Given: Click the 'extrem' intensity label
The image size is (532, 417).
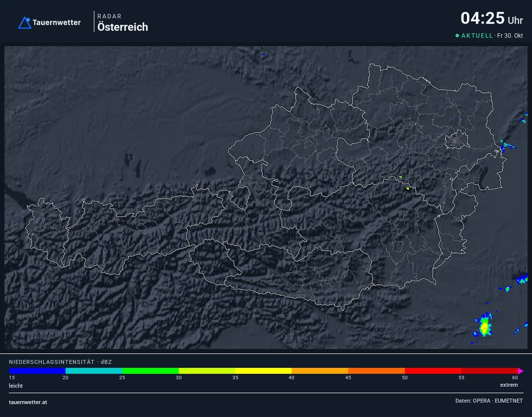Looking at the screenshot, I should [x=509, y=385].
